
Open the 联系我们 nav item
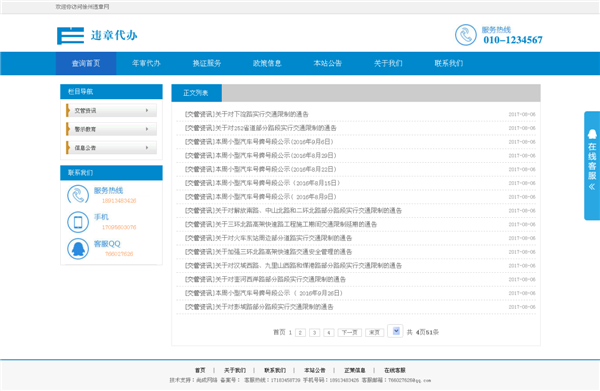[x=448, y=63]
